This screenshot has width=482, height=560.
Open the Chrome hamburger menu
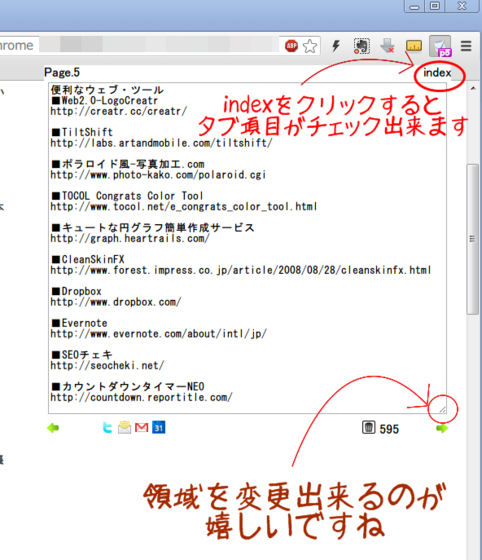[466, 46]
